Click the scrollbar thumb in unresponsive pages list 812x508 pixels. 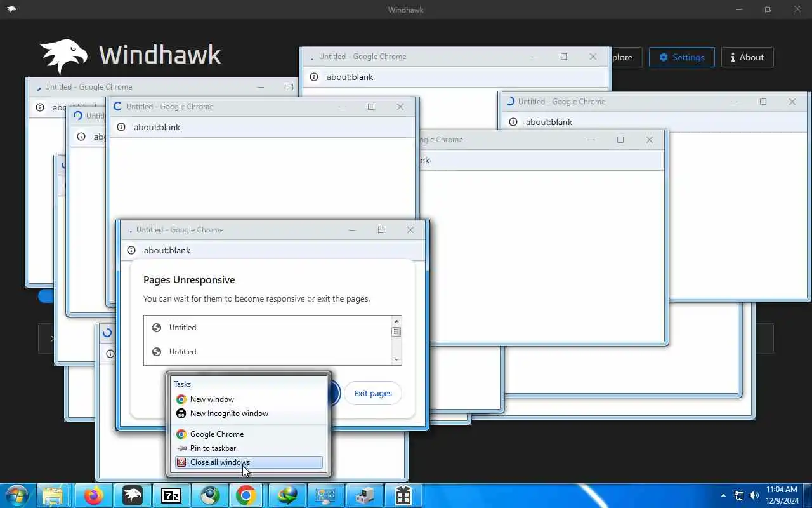(x=396, y=331)
